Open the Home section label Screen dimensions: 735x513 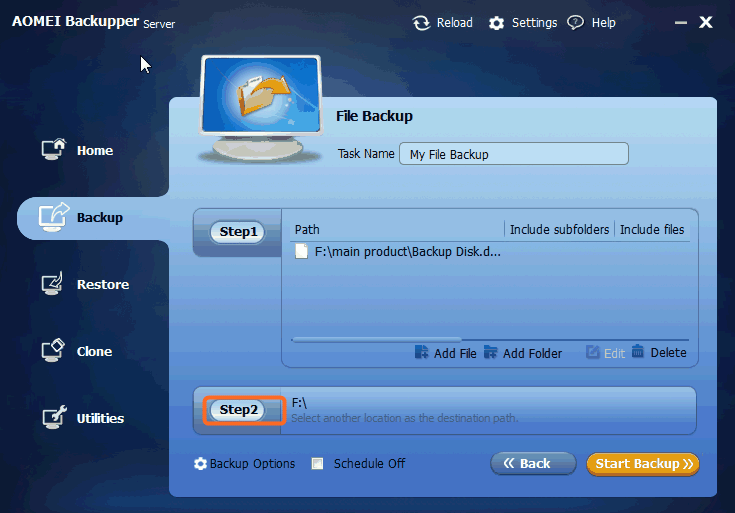point(95,151)
